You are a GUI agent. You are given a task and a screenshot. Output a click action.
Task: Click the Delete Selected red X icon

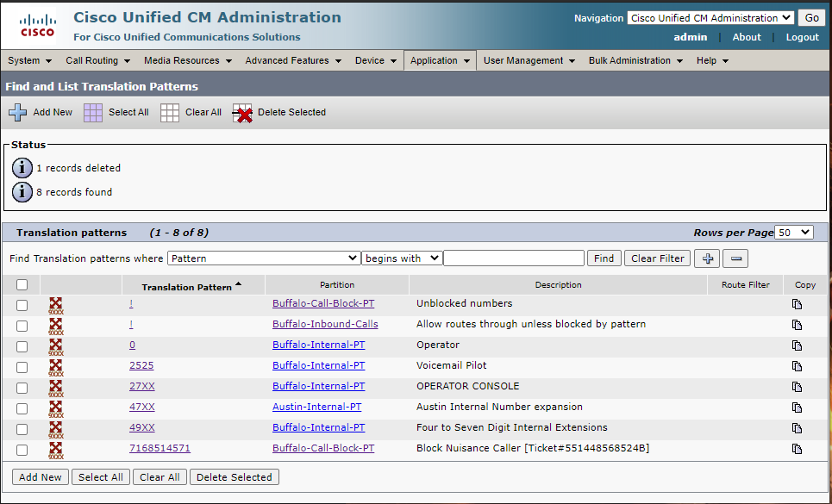tap(242, 113)
